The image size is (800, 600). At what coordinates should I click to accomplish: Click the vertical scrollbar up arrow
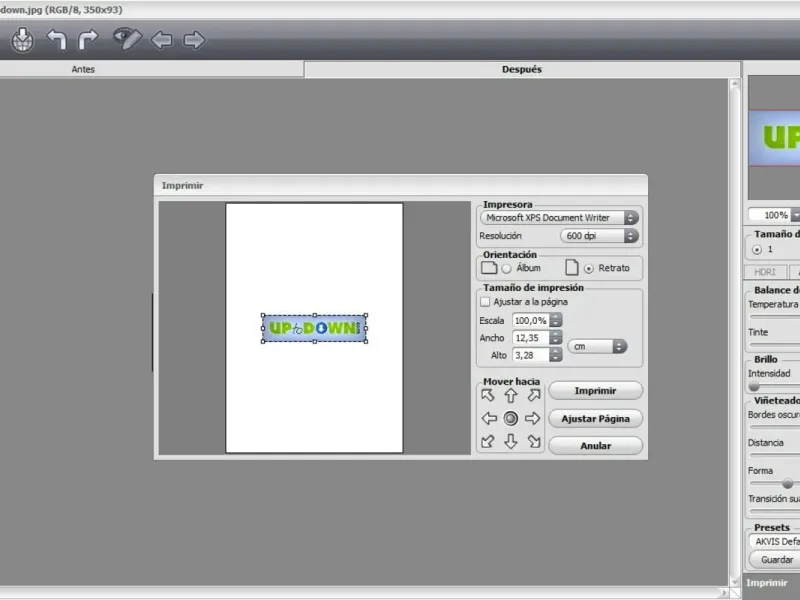[735, 84]
